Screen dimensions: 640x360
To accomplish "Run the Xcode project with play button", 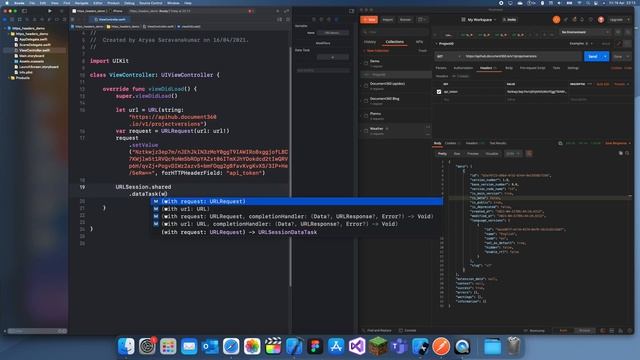I will [50, 11].
